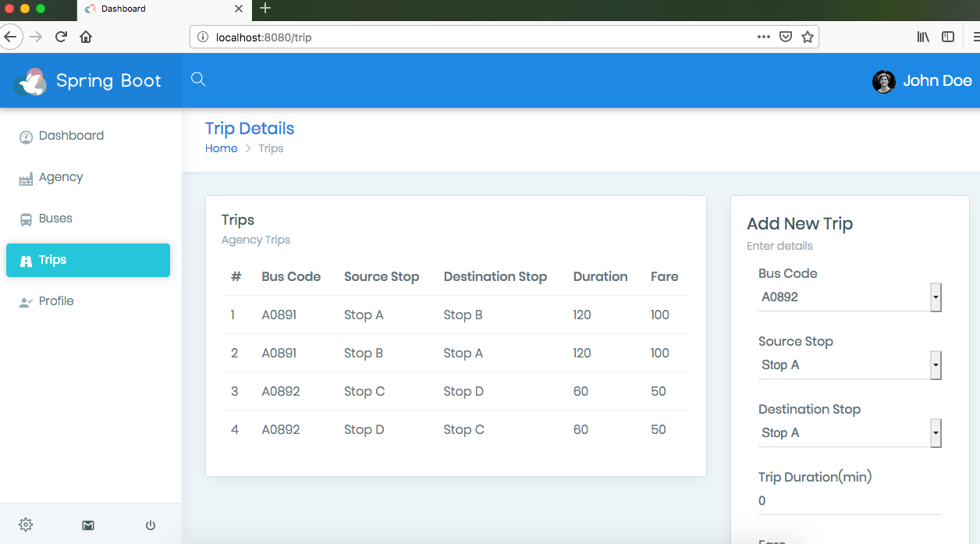Screen dimensions: 980x544
Task: Click the Bus Code column header
Action: click(291, 276)
